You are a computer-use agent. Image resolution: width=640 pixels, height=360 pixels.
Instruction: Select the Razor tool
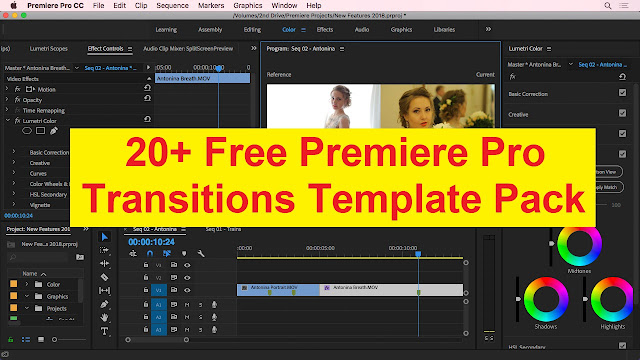click(104, 277)
